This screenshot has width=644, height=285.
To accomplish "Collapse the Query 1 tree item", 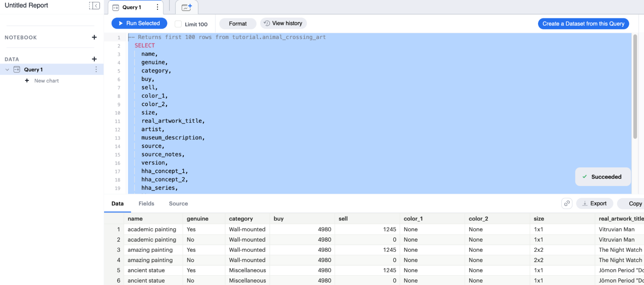I will point(7,70).
